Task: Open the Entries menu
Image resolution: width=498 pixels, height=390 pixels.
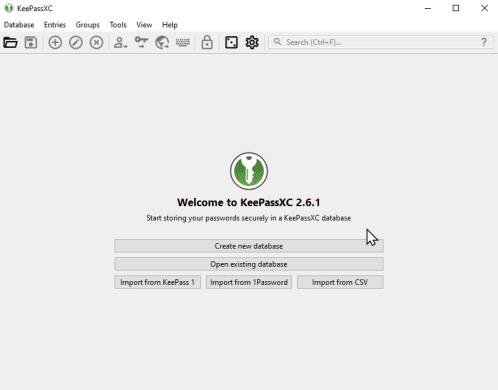Action: pos(55,25)
